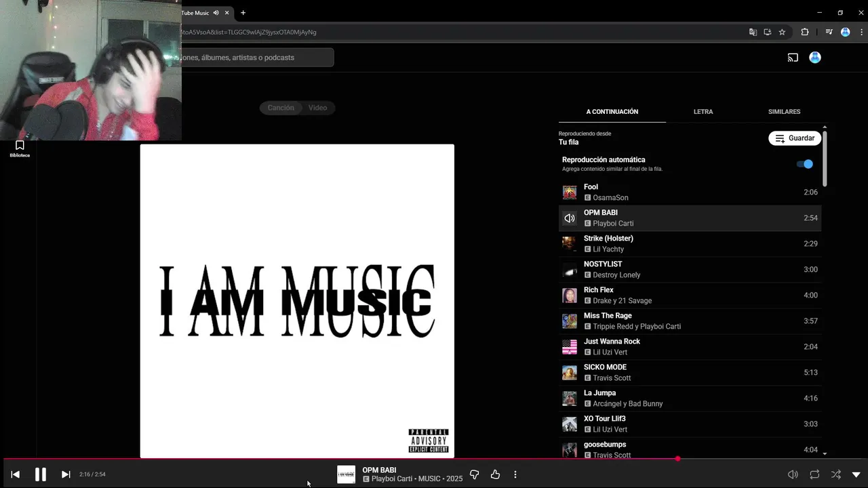Click the now playing OPM BABI queue row
Screen dimensions: 868x488
690,218
